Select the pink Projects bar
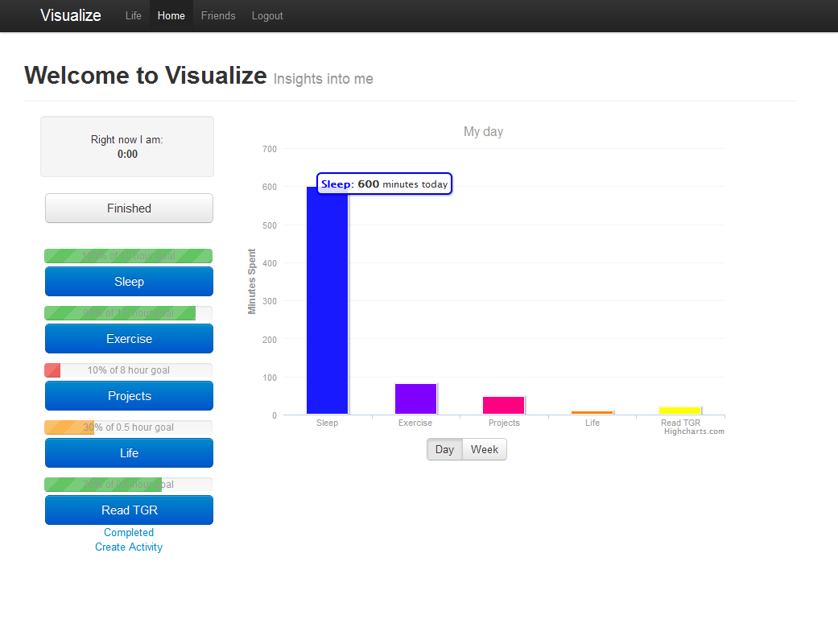 (504, 406)
